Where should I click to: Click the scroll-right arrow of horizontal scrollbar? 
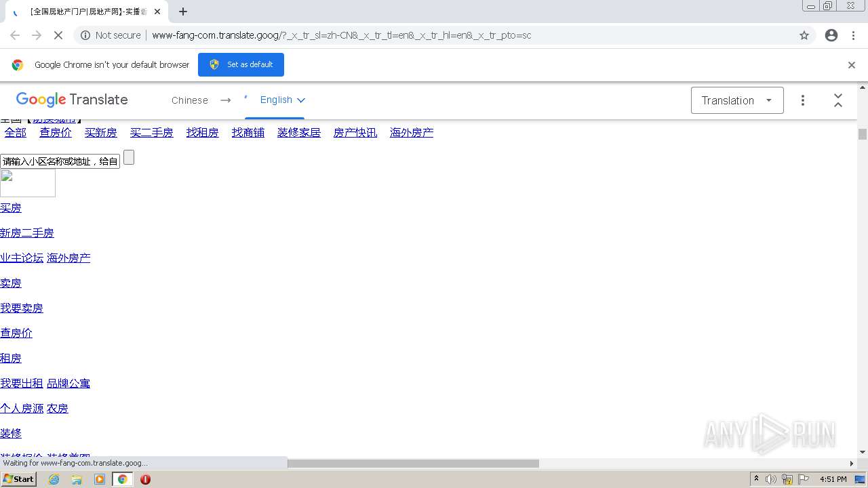pos(852,464)
